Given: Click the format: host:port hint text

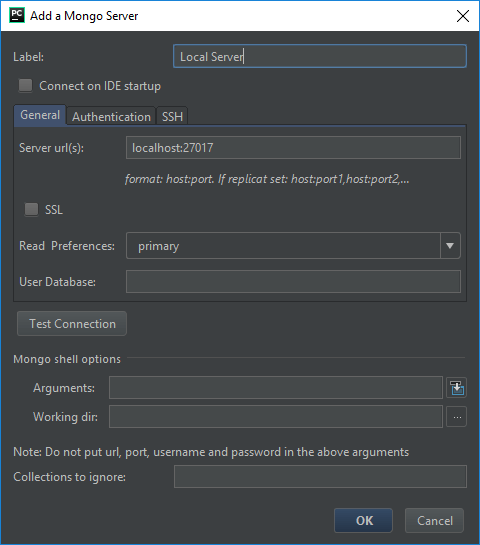Looking at the screenshot, I should coord(267,179).
